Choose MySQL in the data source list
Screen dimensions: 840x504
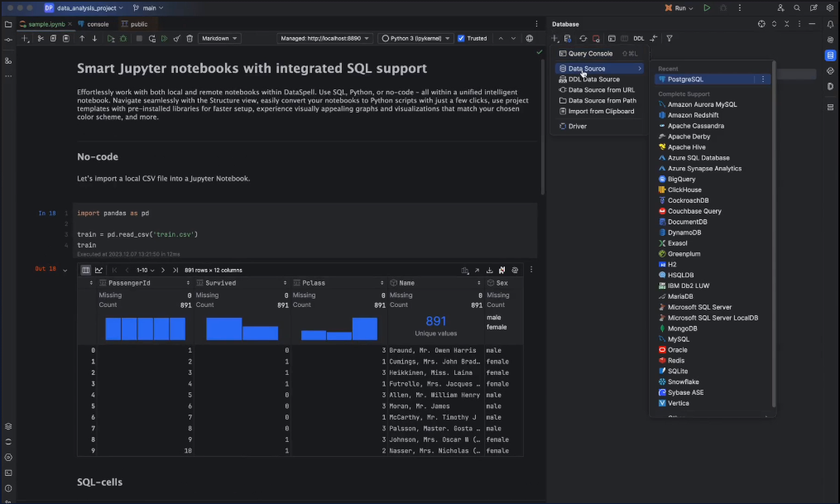[713, 339]
